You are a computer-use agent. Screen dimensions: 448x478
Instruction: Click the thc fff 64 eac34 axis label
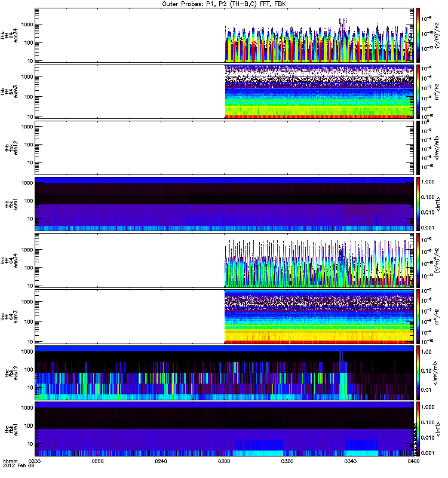tap(9, 261)
